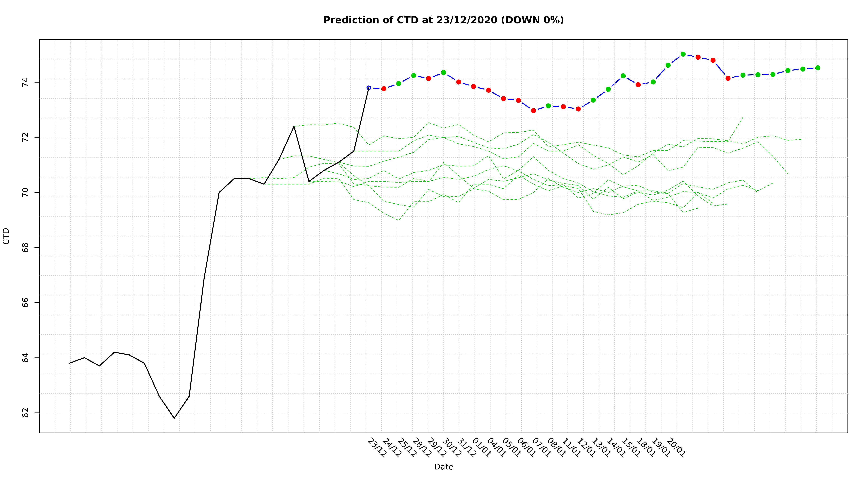Viewport: 868px width, 482px height.
Task: Click the green dot above 15/01
Action: [623, 76]
